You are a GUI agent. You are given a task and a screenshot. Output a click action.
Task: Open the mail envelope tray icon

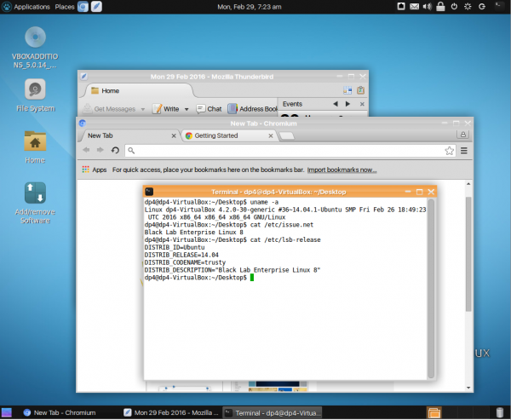tap(414, 6)
